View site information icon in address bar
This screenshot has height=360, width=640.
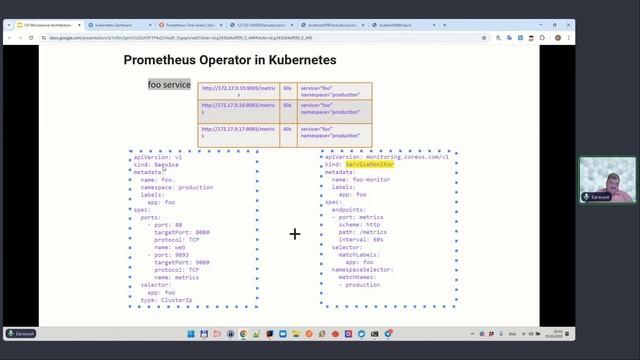(x=44, y=38)
